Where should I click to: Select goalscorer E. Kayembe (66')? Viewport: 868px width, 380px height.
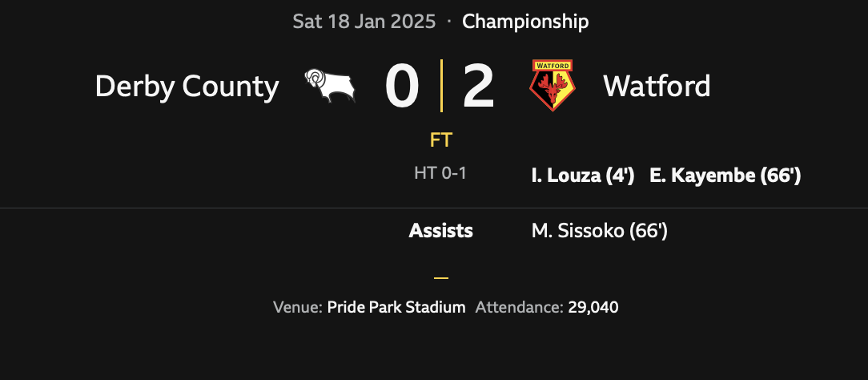click(725, 176)
